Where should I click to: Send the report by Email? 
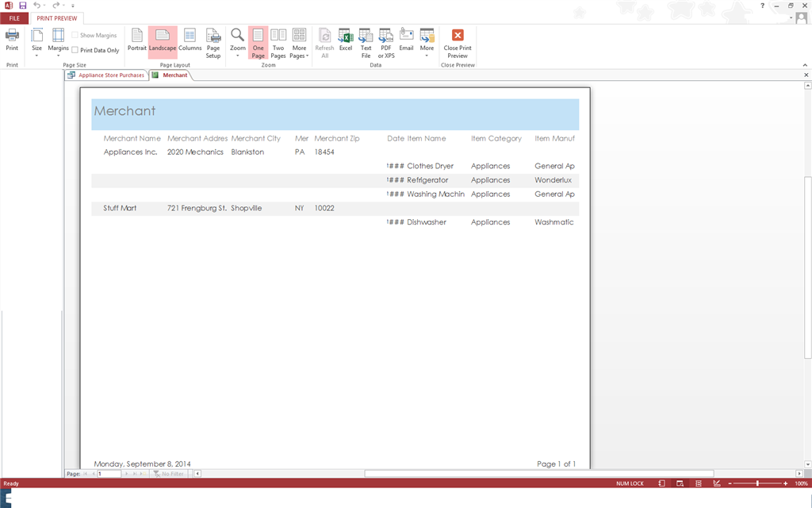pos(407,40)
